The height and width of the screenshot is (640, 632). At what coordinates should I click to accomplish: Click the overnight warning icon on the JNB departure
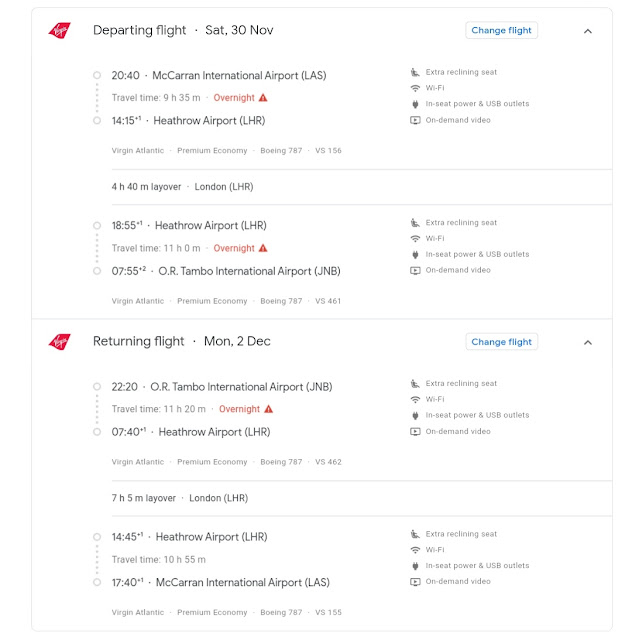(268, 409)
